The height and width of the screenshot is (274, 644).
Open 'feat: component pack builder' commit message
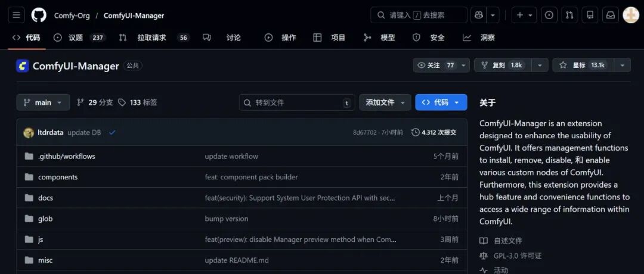252,177
